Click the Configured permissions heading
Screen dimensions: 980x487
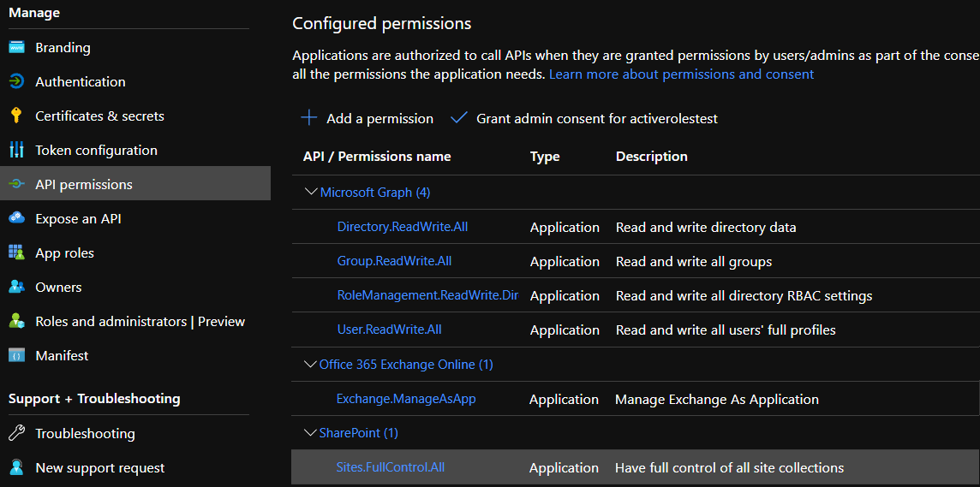click(382, 24)
